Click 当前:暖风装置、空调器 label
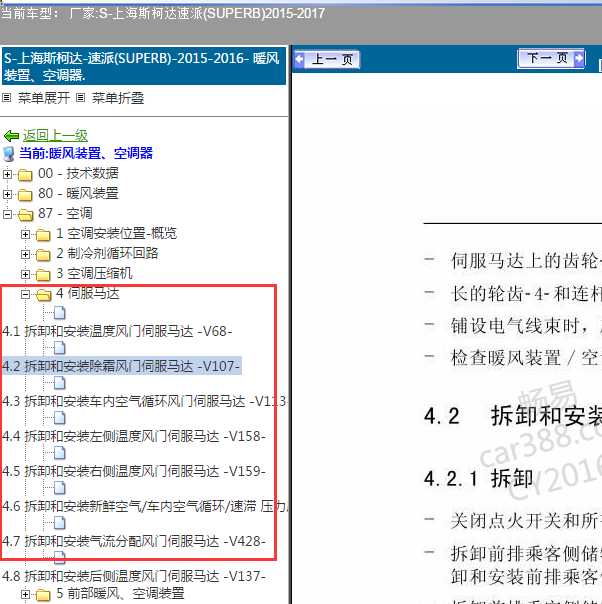Screen dimensions: 602x604 coord(86,154)
